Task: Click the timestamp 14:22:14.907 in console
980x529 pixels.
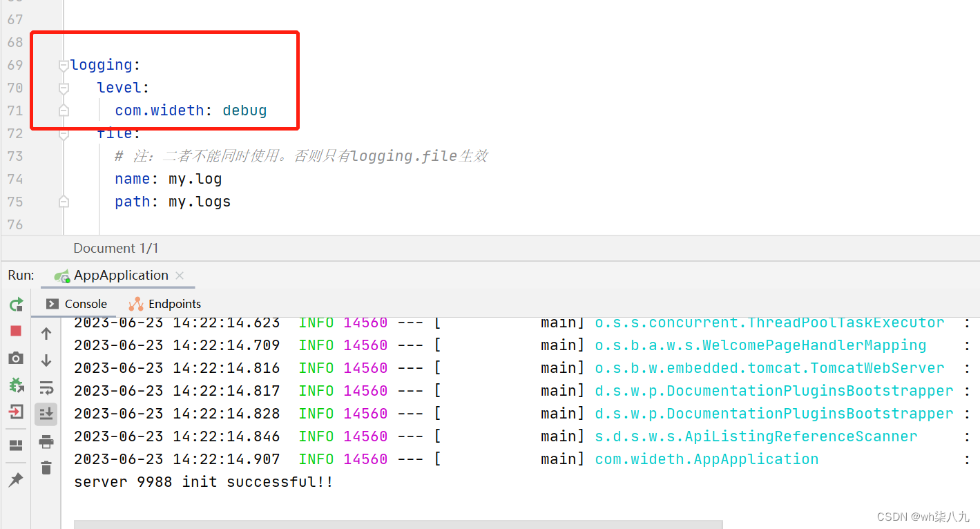Action: [x=227, y=459]
